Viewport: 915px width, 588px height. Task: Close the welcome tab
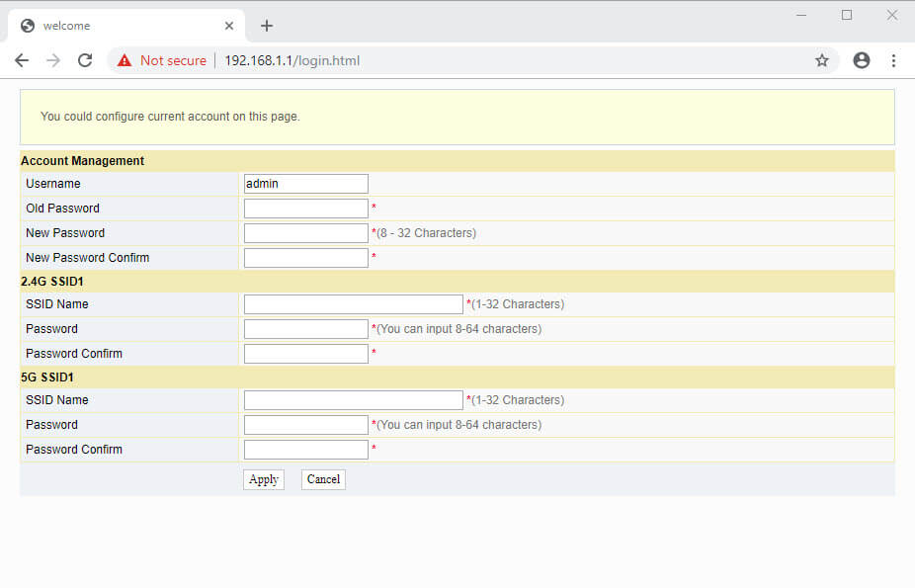click(x=229, y=26)
